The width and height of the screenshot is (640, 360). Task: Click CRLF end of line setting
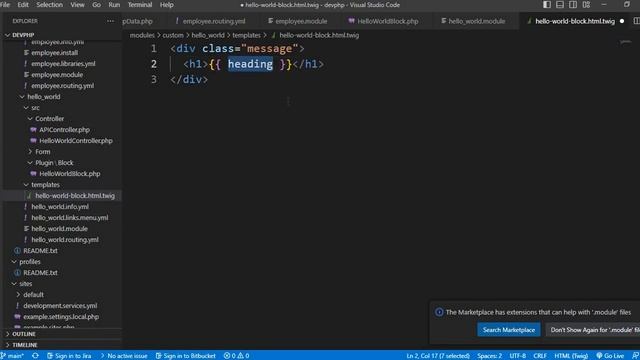[x=540, y=356]
